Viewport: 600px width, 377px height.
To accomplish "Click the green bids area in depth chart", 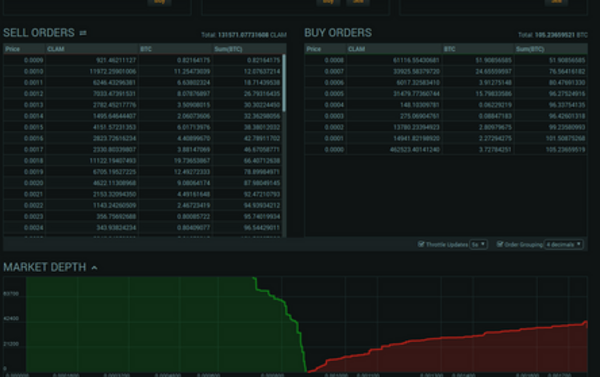I will [x=153, y=325].
